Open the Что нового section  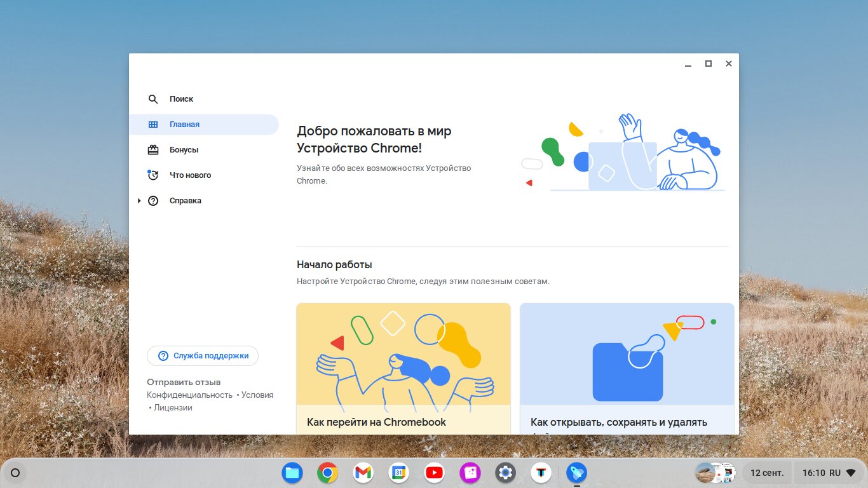tap(204, 175)
